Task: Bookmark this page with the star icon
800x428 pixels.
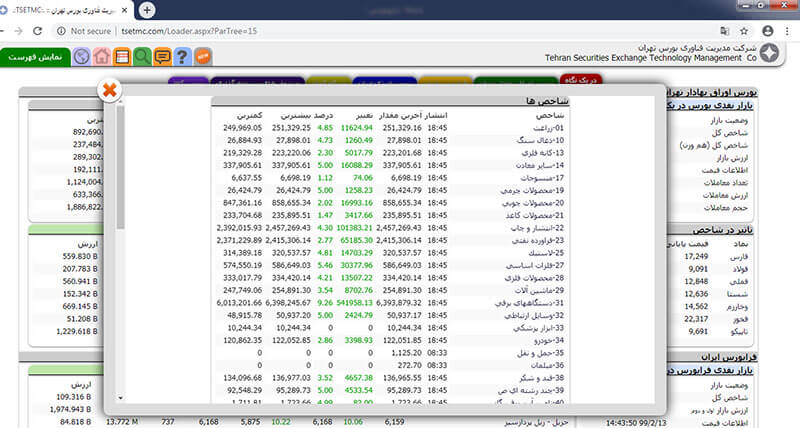Action: pyautogui.click(x=744, y=31)
